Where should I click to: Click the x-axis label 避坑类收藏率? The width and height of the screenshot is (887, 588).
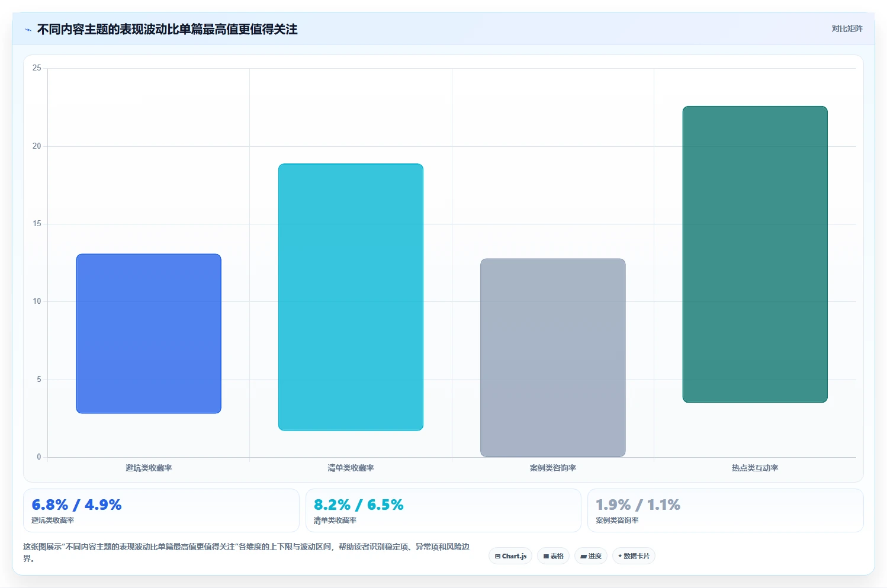[149, 468]
